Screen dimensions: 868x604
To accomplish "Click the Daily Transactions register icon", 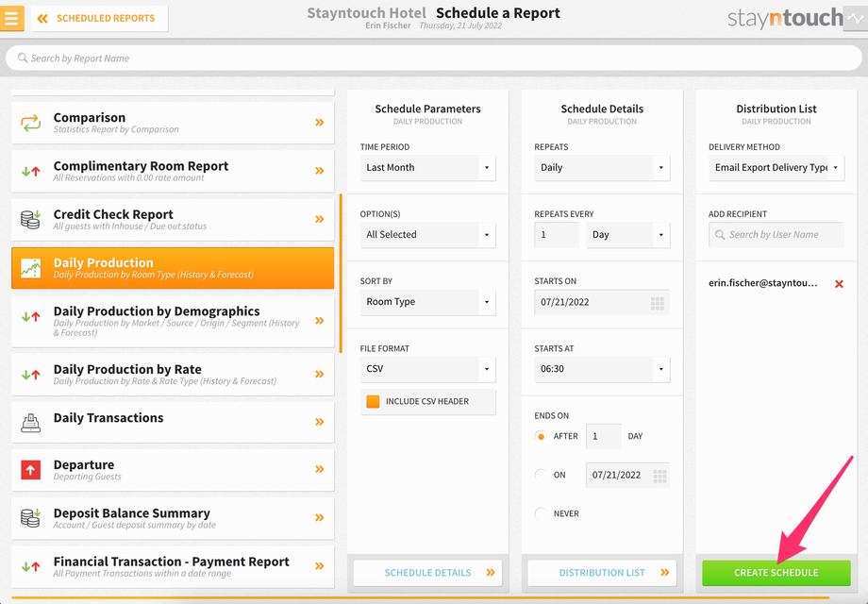I will [x=30, y=423].
